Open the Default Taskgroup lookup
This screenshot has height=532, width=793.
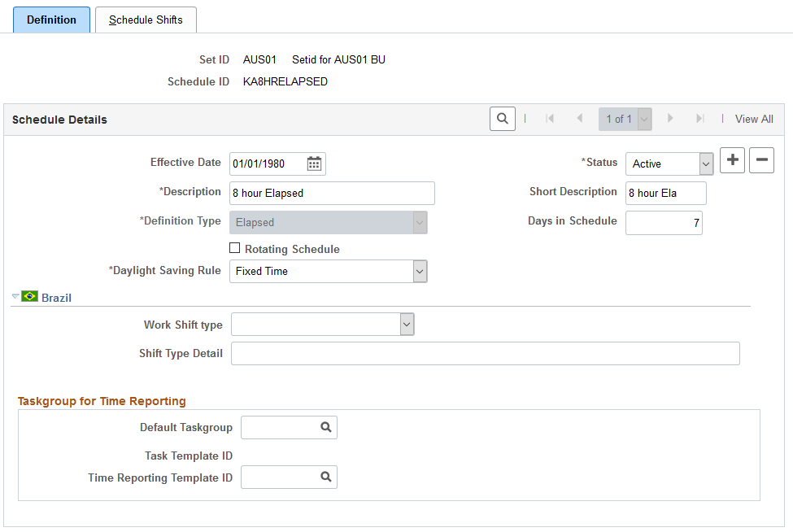[325, 427]
